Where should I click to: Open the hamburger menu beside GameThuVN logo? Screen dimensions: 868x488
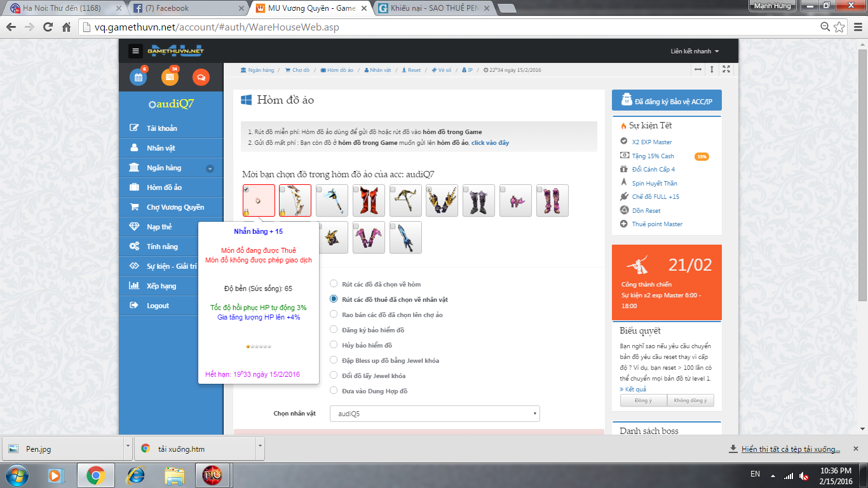(135, 51)
